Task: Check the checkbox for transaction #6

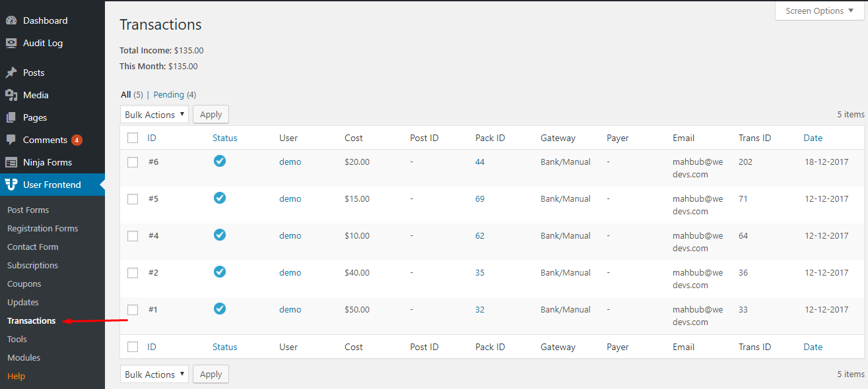Action: 132,162
